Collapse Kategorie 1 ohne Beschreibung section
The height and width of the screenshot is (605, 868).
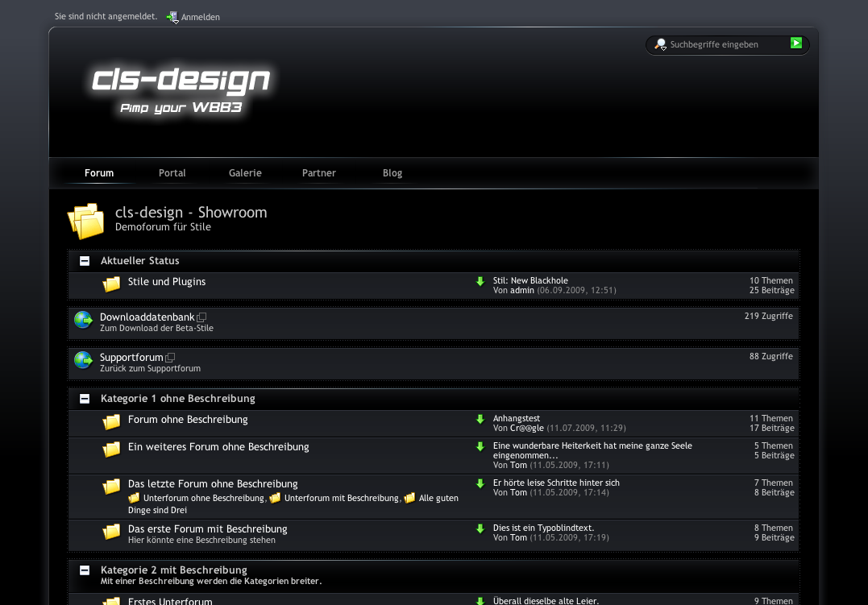(85, 399)
